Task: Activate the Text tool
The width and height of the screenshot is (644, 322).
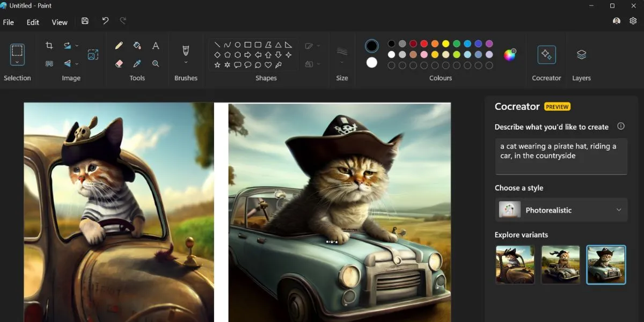Action: pos(156,46)
